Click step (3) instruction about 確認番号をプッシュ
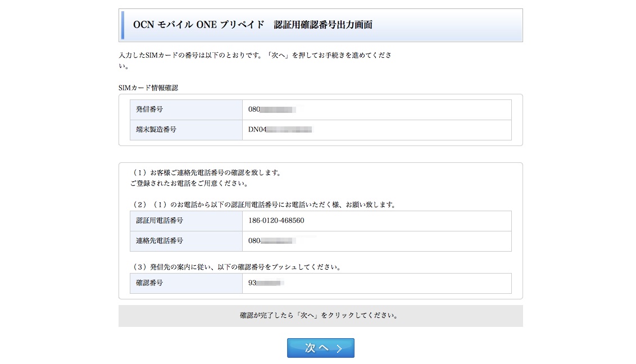The width and height of the screenshot is (636, 364). [x=237, y=267]
